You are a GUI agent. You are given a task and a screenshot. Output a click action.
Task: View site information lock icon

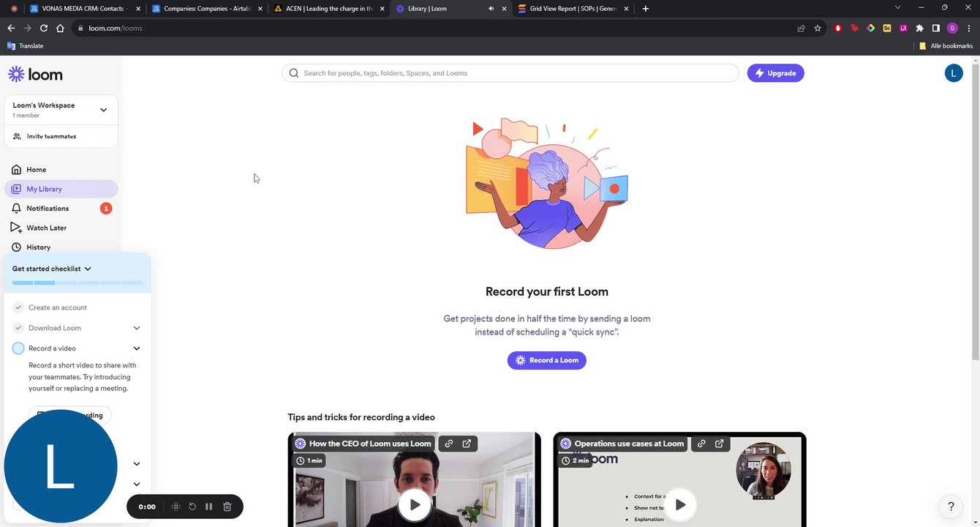pos(80,28)
